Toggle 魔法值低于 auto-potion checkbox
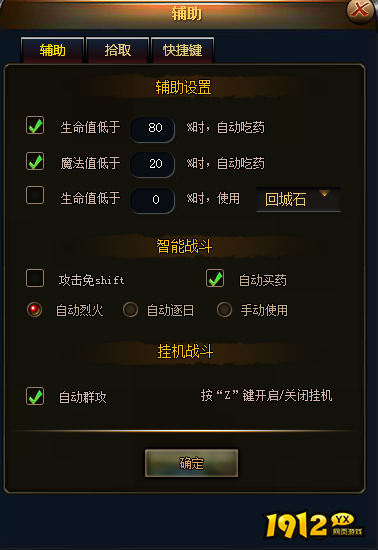378x550 pixels. pos(35,161)
